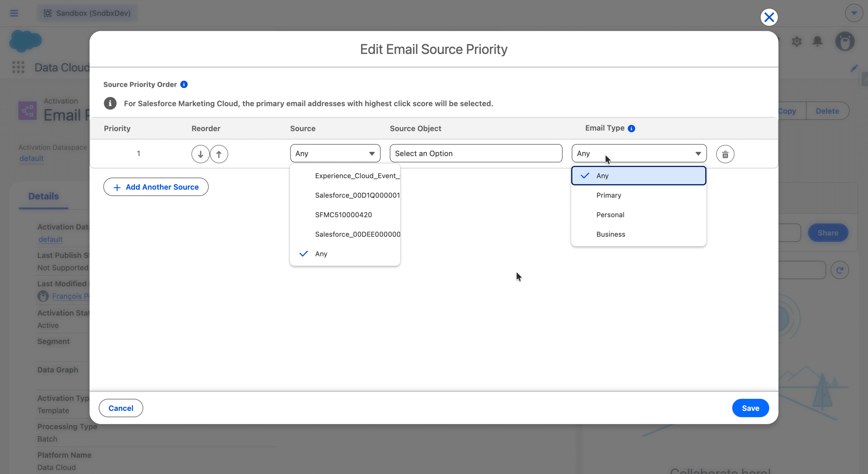Expand the Source dropdown
The image size is (868, 474).
pyautogui.click(x=335, y=153)
